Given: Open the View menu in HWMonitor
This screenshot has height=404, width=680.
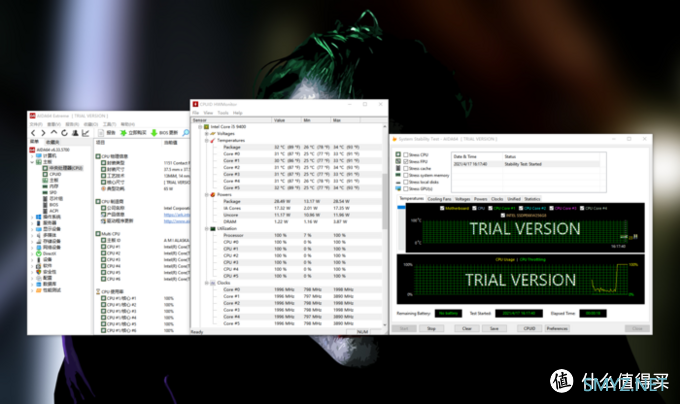Looking at the screenshot, I should (x=208, y=113).
